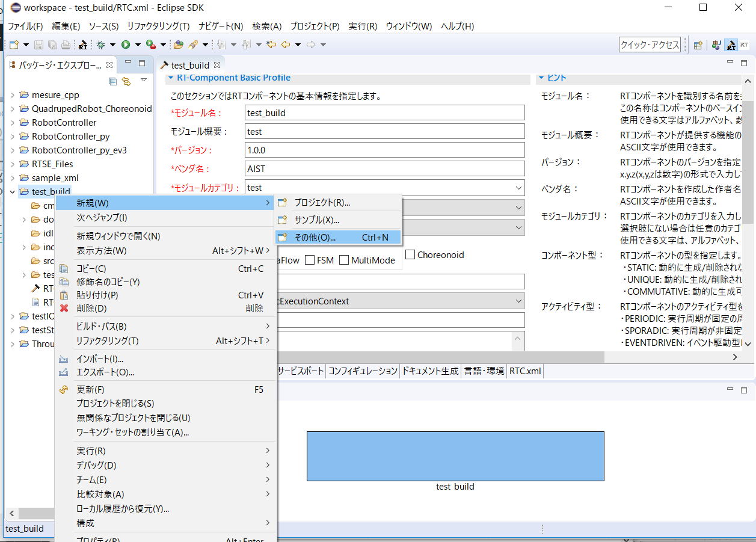Click the Last Edit Location toolbar icon

pyautogui.click(x=272, y=45)
